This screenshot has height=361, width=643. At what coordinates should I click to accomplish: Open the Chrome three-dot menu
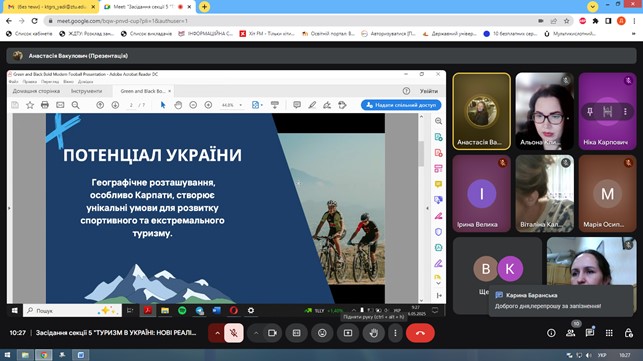634,21
